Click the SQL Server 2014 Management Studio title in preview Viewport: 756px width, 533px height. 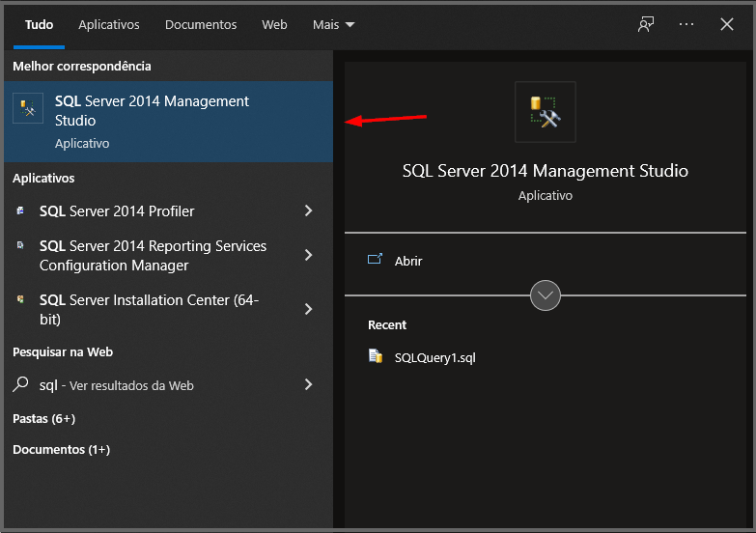pyautogui.click(x=546, y=171)
